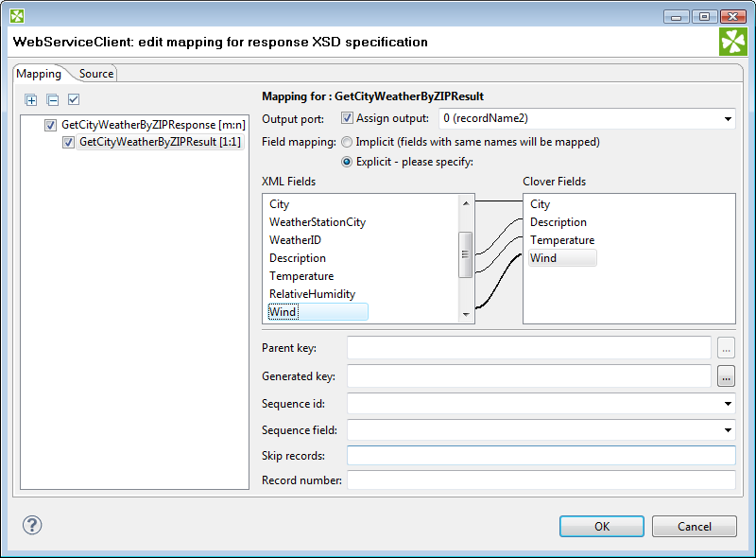This screenshot has height=558, width=756.
Task: Confirm with the OK button
Action: [x=602, y=526]
